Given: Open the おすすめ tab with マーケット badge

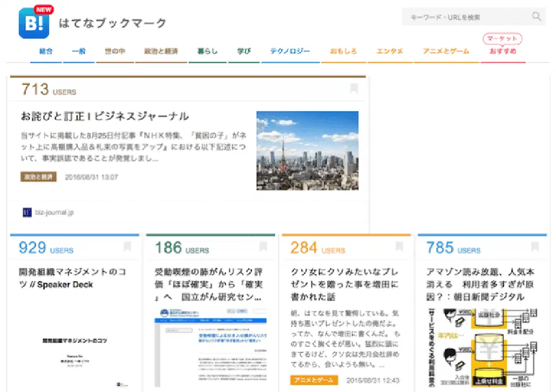Looking at the screenshot, I should point(502,52).
